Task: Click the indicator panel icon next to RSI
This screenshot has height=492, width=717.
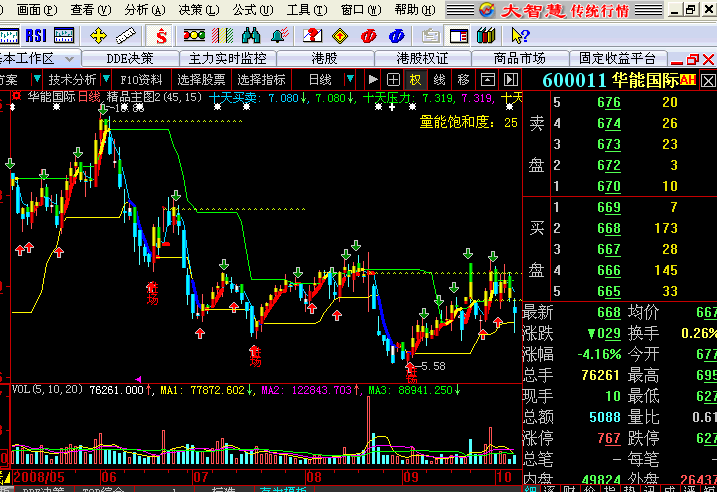Action: 64,36
